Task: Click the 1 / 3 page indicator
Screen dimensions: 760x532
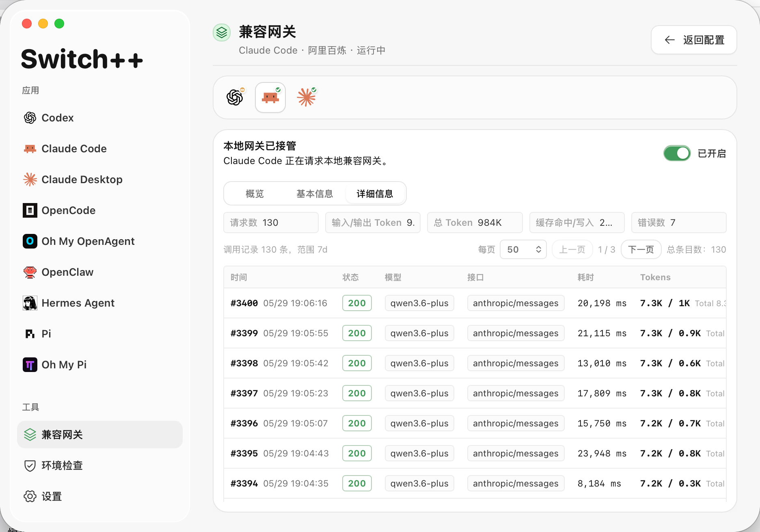Action: click(x=607, y=249)
